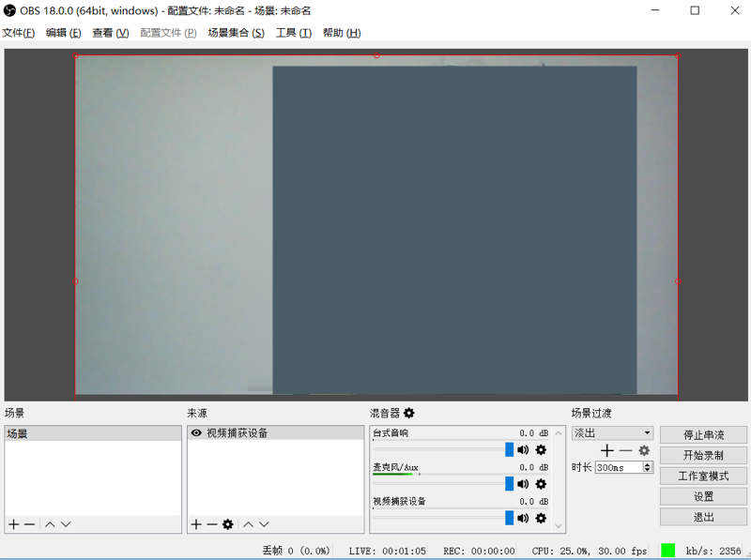Open the 帮助(H) menu
Viewport: 751px width, 560px height.
(342, 33)
